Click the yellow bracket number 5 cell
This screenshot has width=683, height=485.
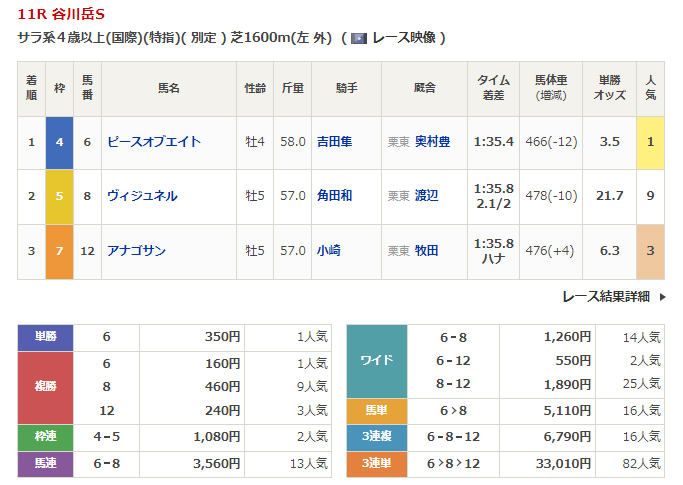click(59, 196)
